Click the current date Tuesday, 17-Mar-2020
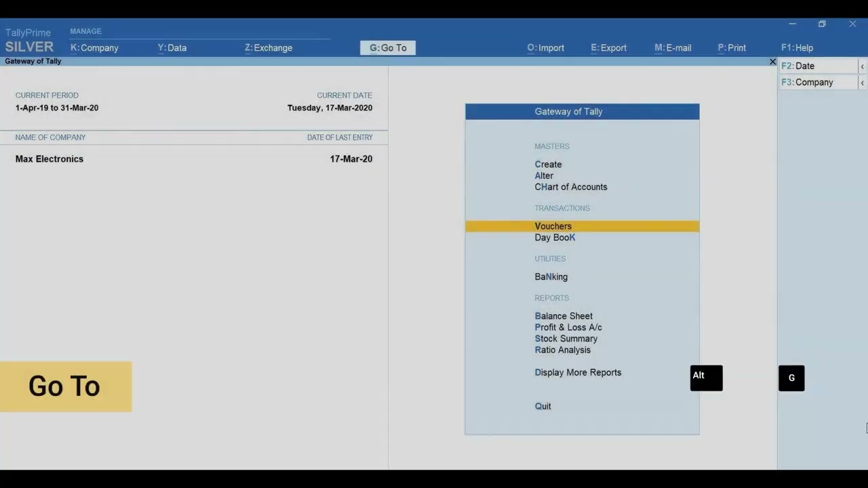868x488 pixels. pyautogui.click(x=330, y=108)
